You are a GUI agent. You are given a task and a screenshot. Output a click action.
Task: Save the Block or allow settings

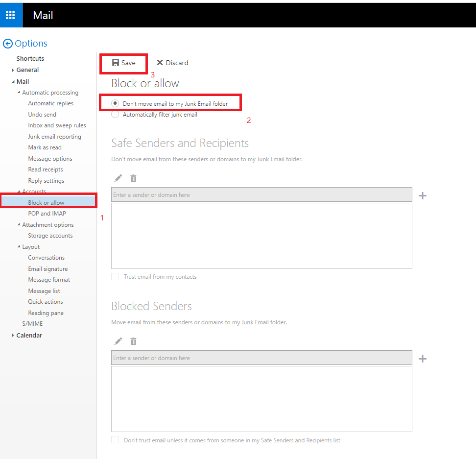[x=123, y=63]
